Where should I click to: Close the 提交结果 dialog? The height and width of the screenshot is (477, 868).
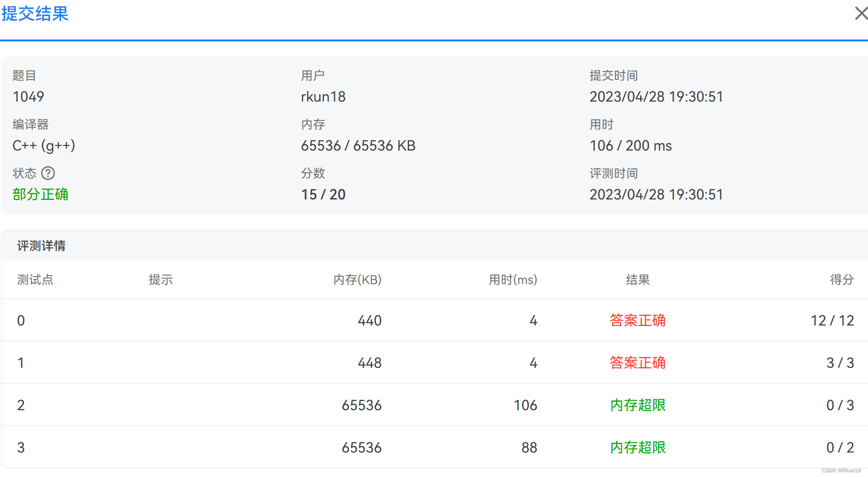click(861, 13)
